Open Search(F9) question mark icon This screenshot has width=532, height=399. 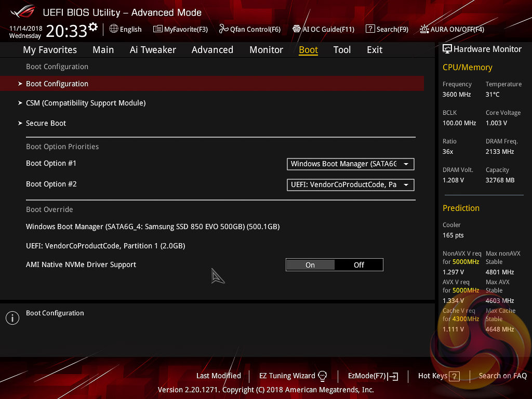click(370, 29)
